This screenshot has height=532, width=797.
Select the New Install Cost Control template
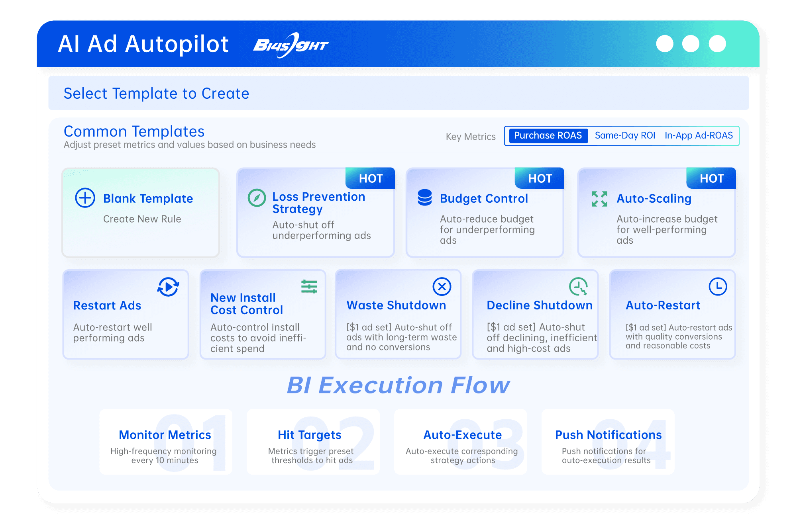click(263, 314)
